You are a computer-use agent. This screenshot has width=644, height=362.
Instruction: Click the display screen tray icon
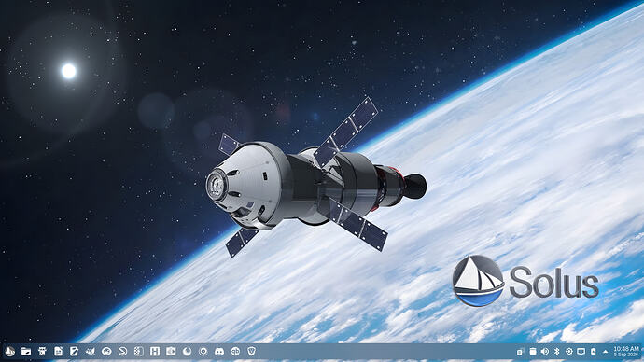pyautogui.click(x=581, y=352)
